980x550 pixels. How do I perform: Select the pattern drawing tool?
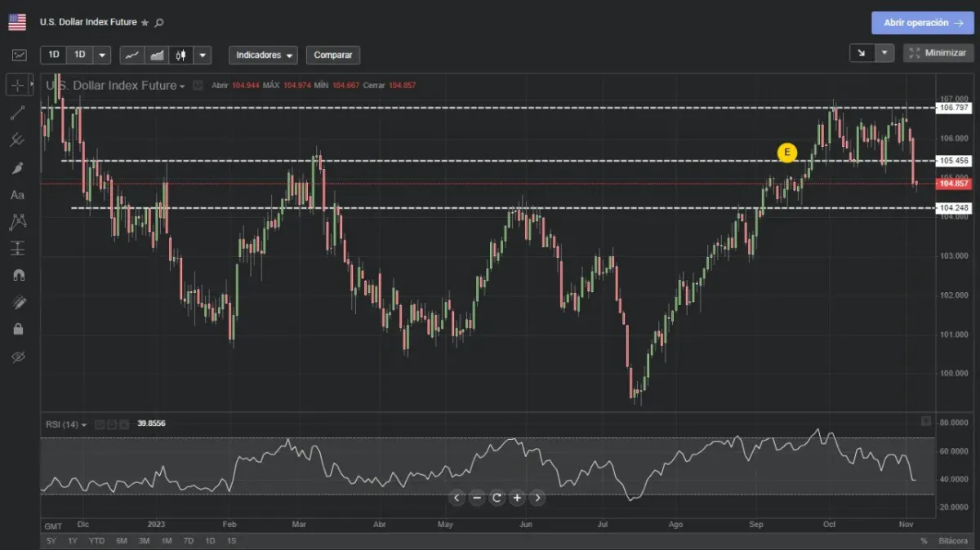click(x=18, y=221)
